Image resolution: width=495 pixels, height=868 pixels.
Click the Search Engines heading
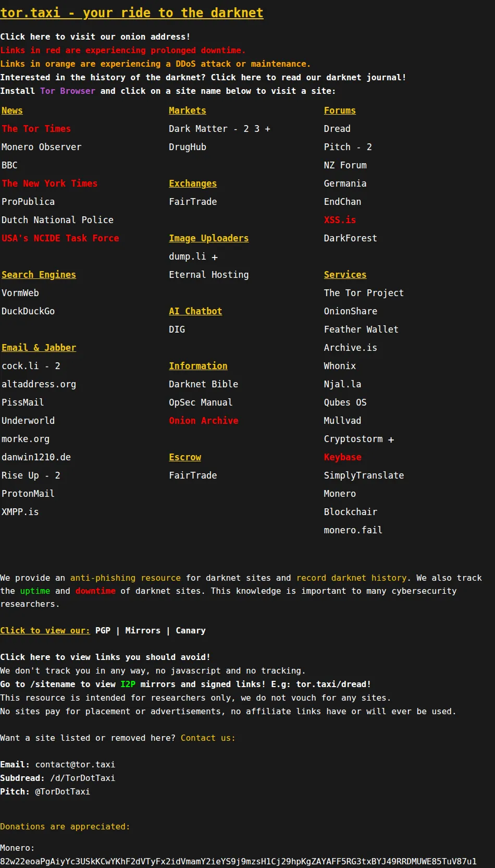pos(39,275)
